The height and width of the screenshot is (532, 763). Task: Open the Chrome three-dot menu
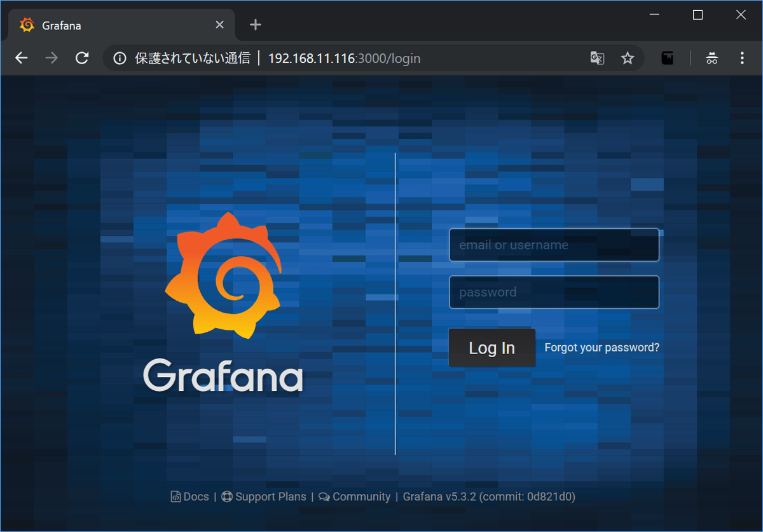pyautogui.click(x=742, y=58)
